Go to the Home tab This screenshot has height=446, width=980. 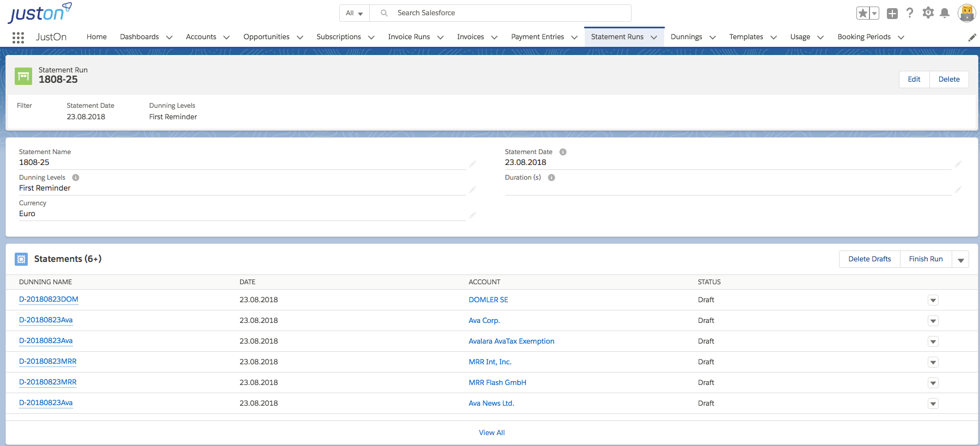pos(96,36)
